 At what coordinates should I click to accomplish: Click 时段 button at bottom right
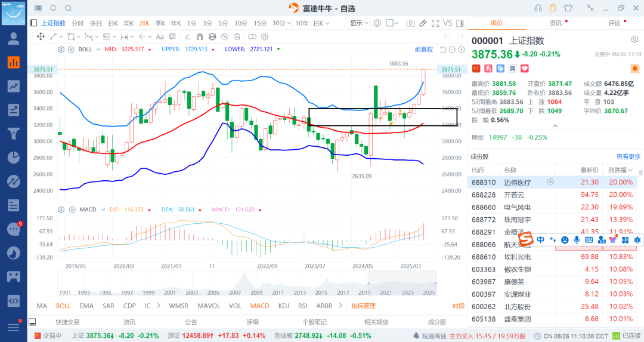(459, 306)
